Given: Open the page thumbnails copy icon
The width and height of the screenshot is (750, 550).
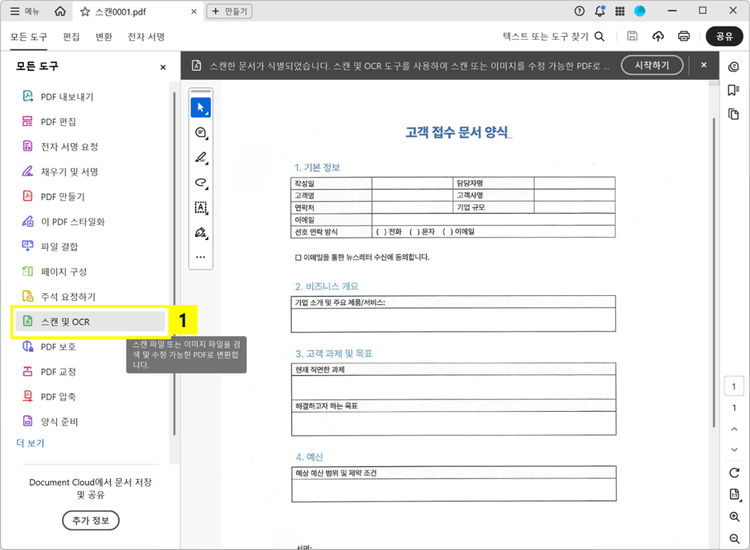Looking at the screenshot, I should [733, 114].
